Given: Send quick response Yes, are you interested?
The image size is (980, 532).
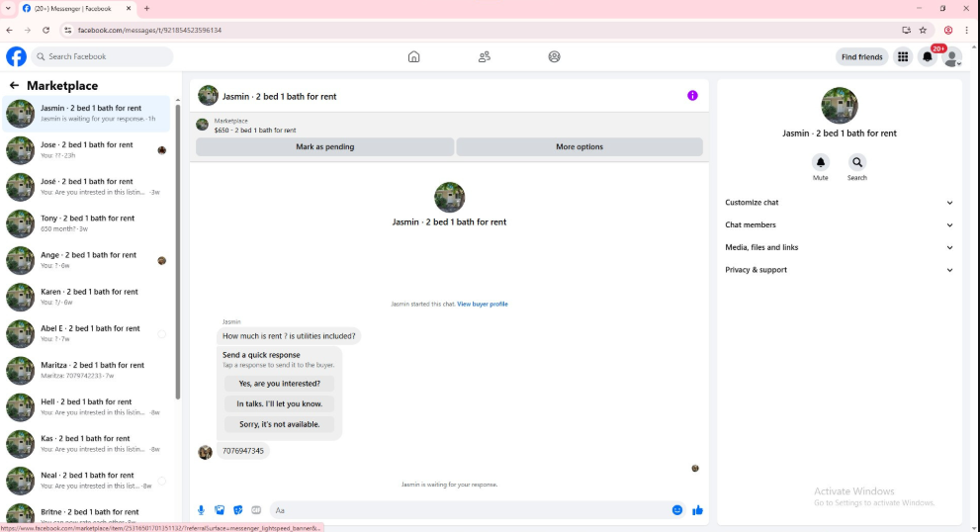Looking at the screenshot, I should point(280,384).
